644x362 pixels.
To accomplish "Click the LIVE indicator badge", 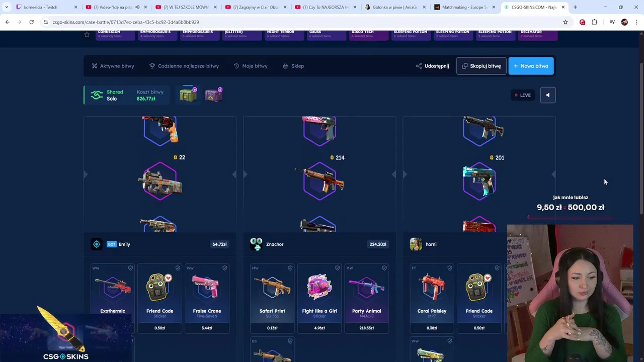I will pyautogui.click(x=523, y=95).
